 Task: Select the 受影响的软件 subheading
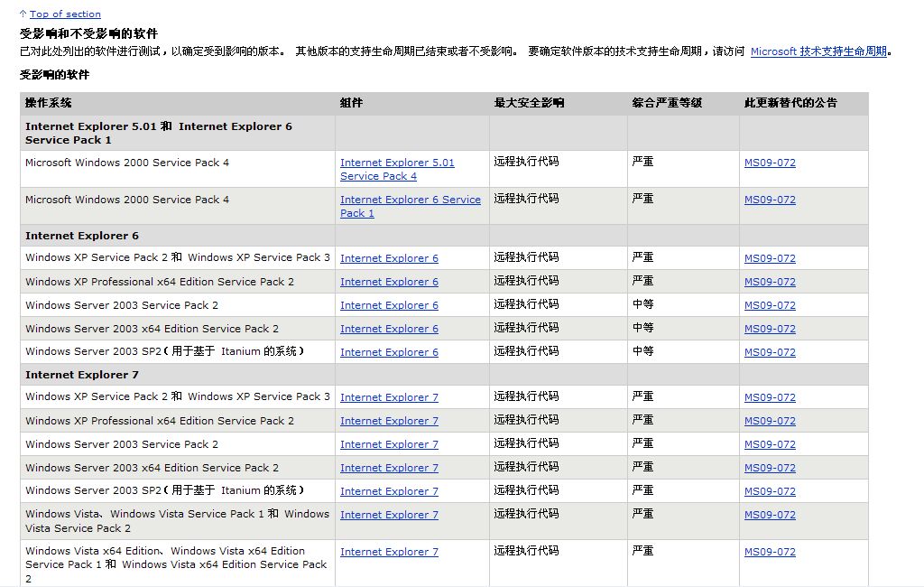point(55,75)
